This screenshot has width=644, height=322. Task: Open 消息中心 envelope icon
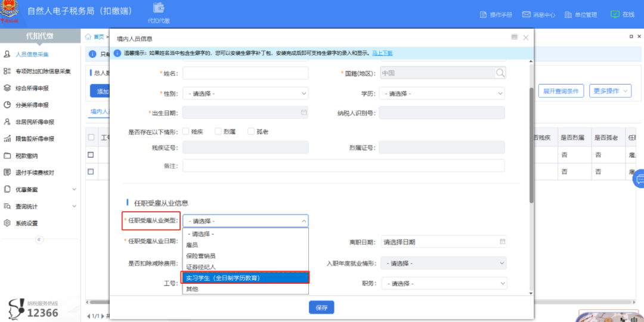pos(526,15)
